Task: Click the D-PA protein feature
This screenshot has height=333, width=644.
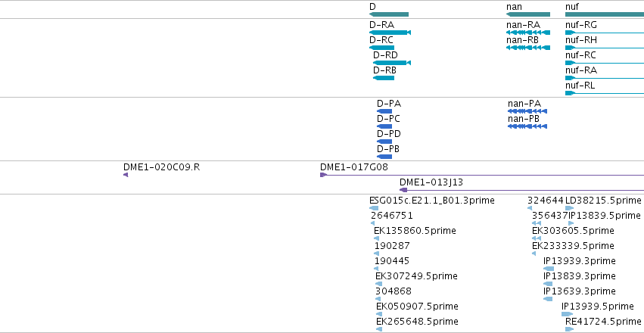Action: coord(384,111)
